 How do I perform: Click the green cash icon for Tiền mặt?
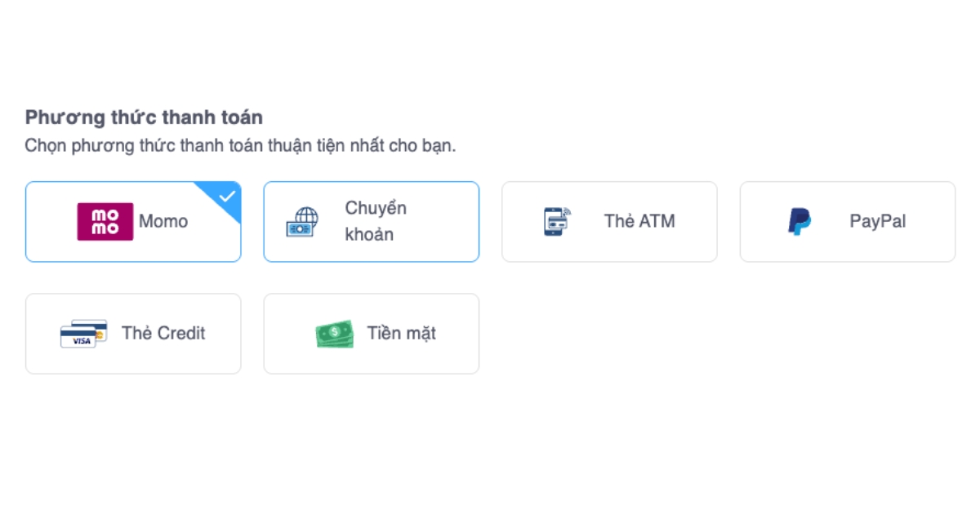coord(333,333)
